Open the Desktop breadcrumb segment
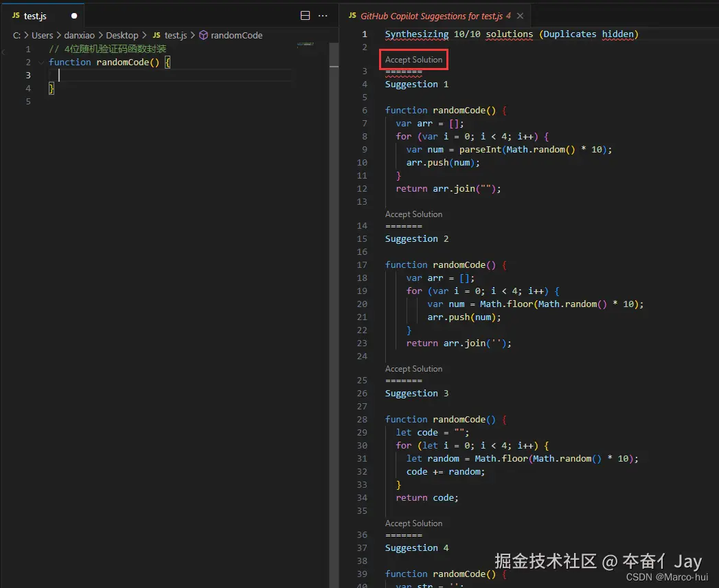The image size is (719, 588). [x=122, y=35]
